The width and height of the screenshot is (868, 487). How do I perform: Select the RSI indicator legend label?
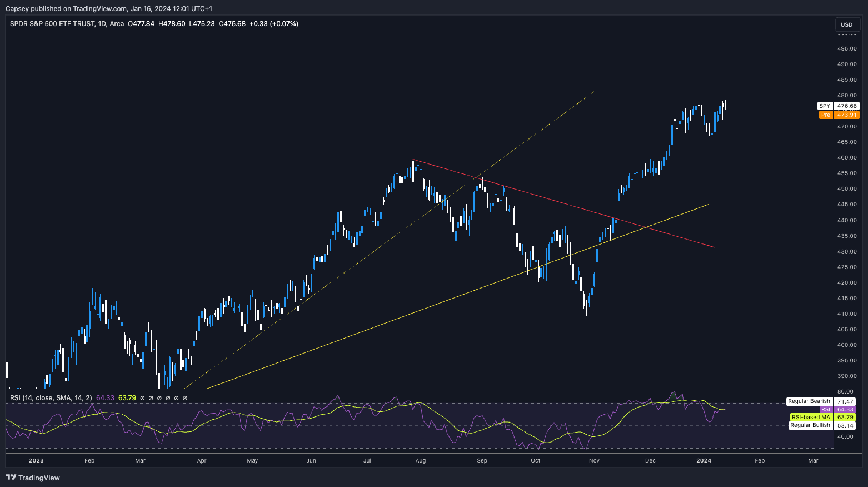click(x=51, y=398)
